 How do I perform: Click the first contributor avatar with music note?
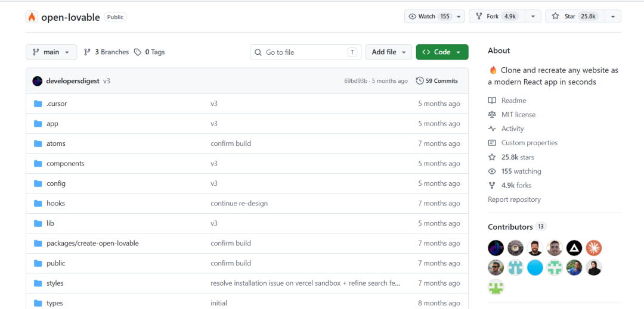point(496,248)
